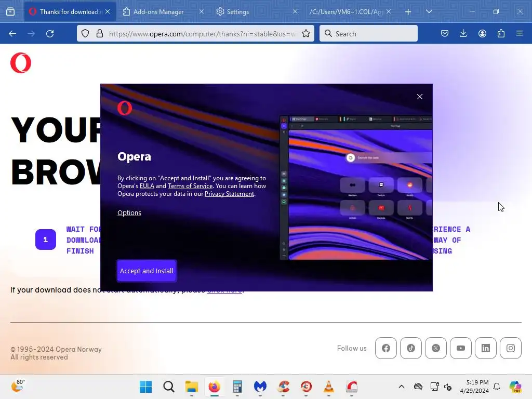Go back to the previous page
This screenshot has width=532, height=399.
12,34
